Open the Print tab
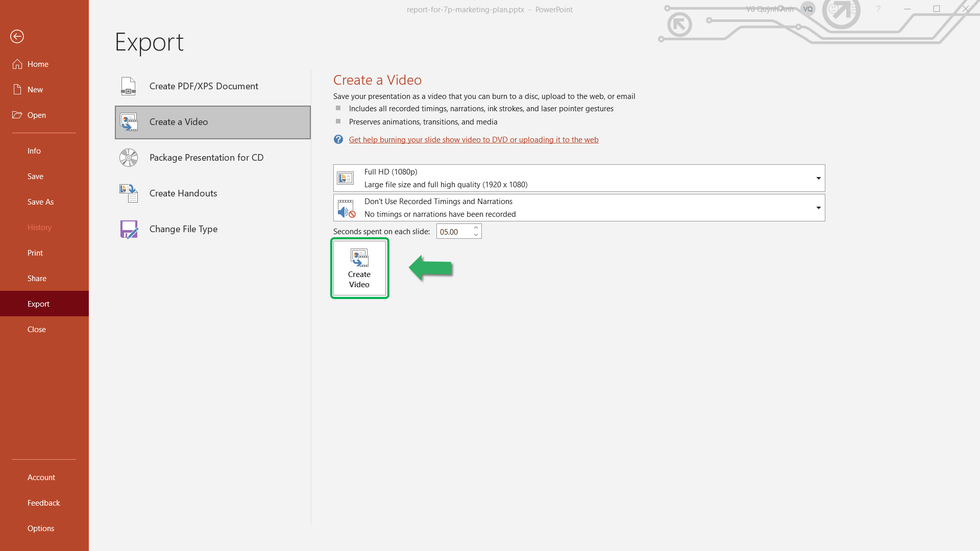Screen dimensions: 980x551 pos(44,253)
